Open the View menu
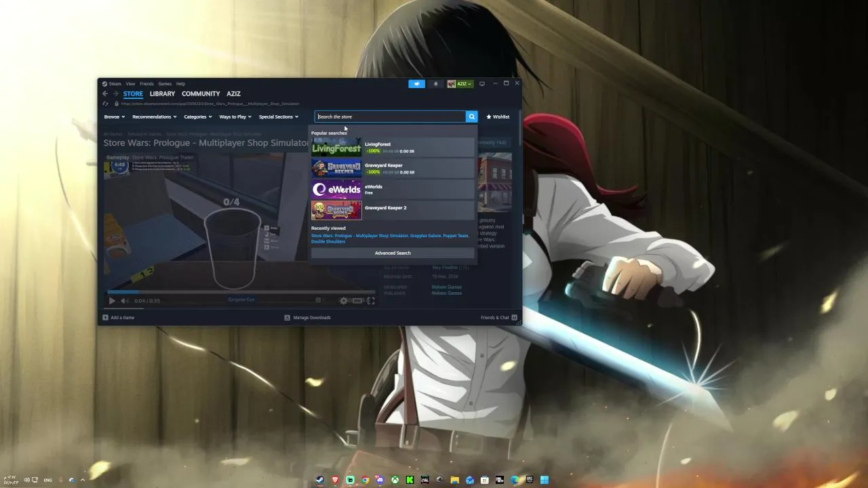The image size is (868, 488). click(130, 84)
